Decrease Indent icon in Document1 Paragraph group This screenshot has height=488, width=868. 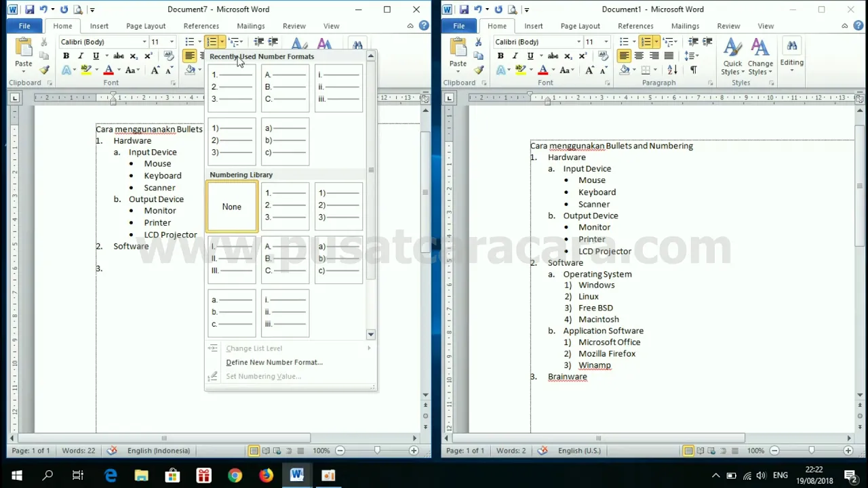[693, 42]
